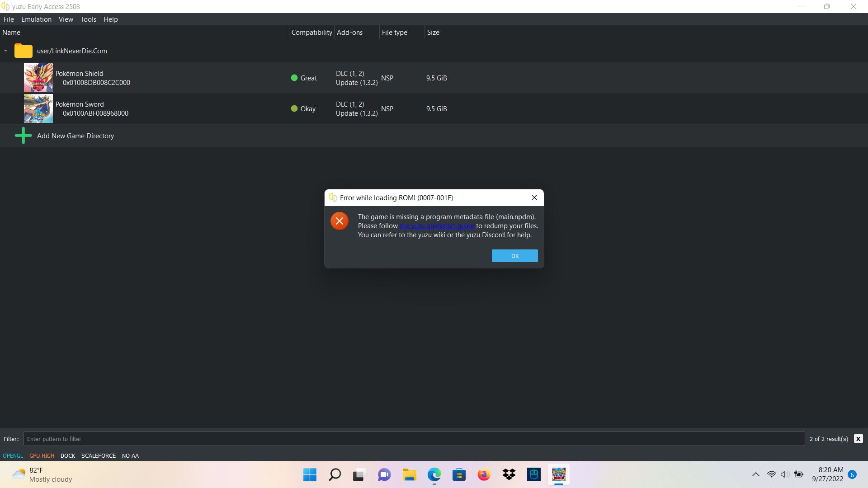Viewport: 868px width, 488px height.
Task: Click the 2 of 2 result(s) counter
Action: click(829, 439)
